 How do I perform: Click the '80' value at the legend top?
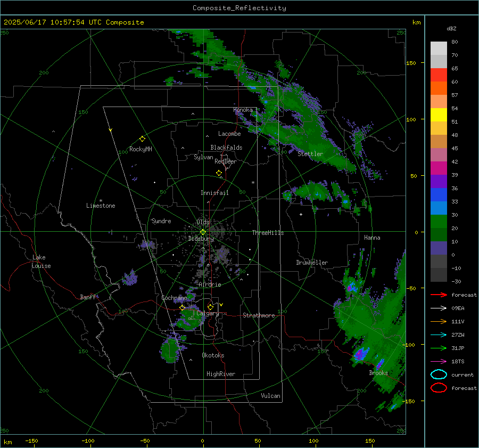coord(455,42)
